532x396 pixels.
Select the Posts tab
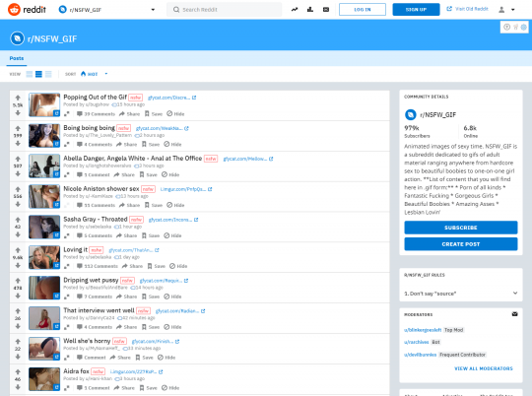(x=17, y=58)
